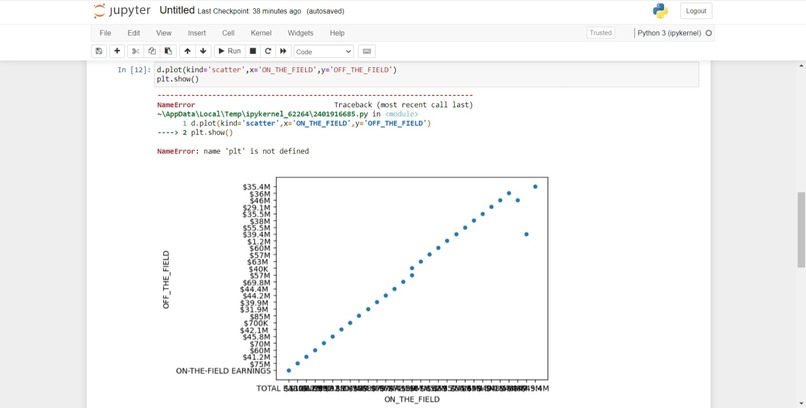Open the cell type Code dropdown
Screen dimensions: 806x408
[324, 51]
